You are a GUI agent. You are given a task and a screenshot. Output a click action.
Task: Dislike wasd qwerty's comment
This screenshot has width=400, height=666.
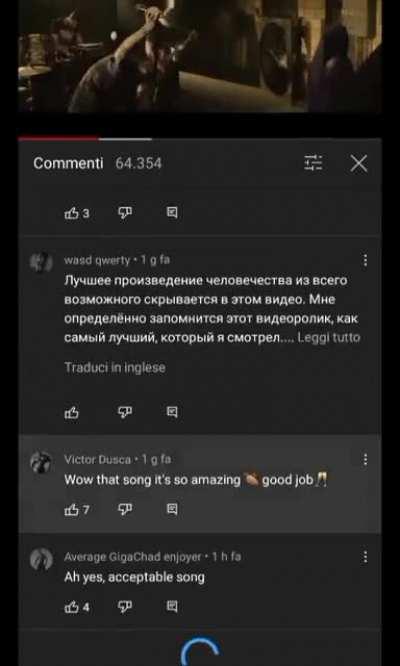[124, 412]
